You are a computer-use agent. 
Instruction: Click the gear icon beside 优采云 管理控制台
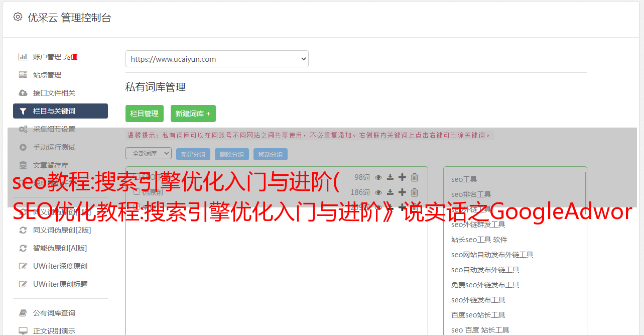tap(18, 17)
